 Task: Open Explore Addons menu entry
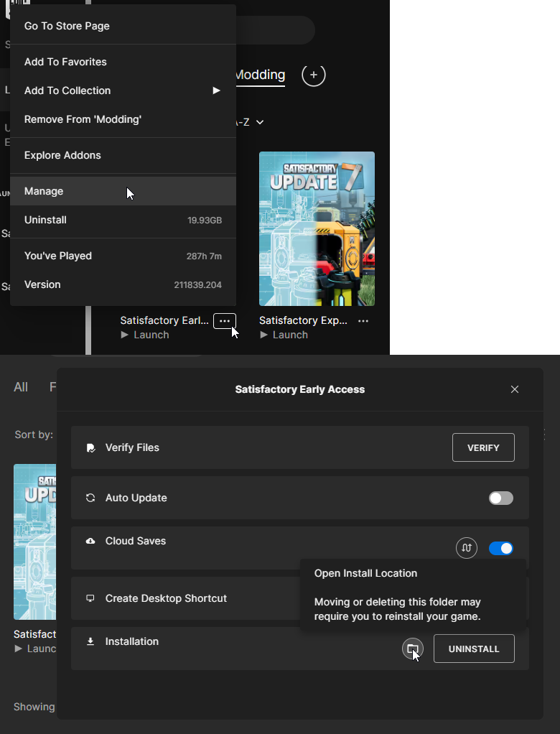point(123,155)
